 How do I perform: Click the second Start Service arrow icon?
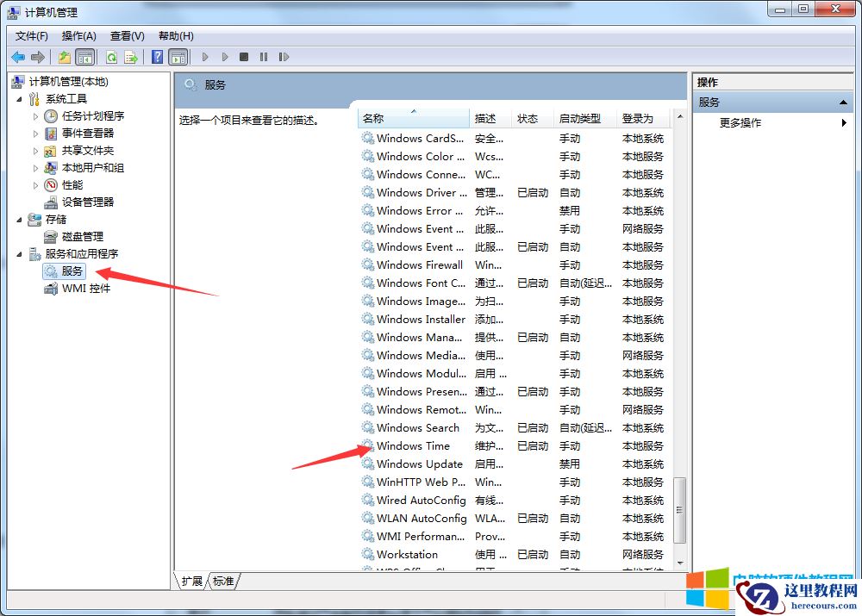(225, 57)
